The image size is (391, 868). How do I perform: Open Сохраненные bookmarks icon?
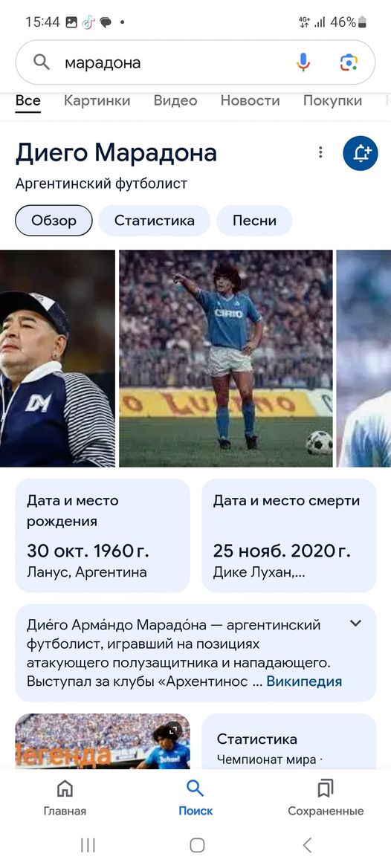click(x=326, y=798)
